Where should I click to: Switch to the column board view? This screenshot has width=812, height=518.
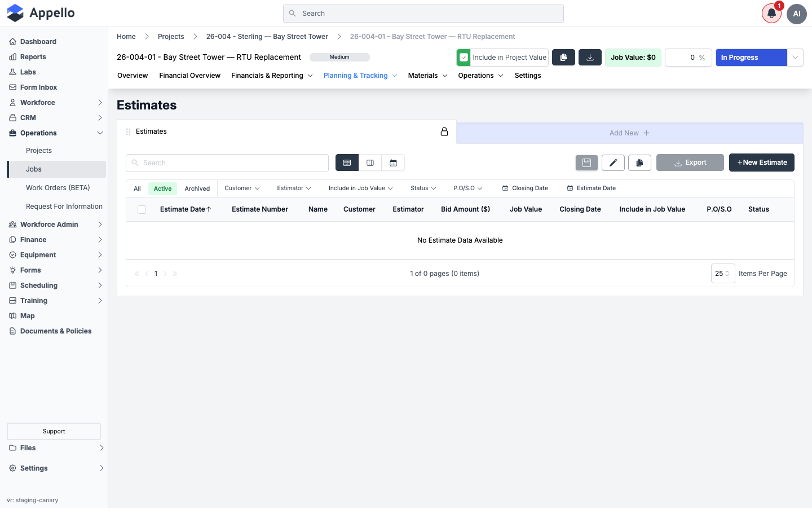tap(370, 163)
